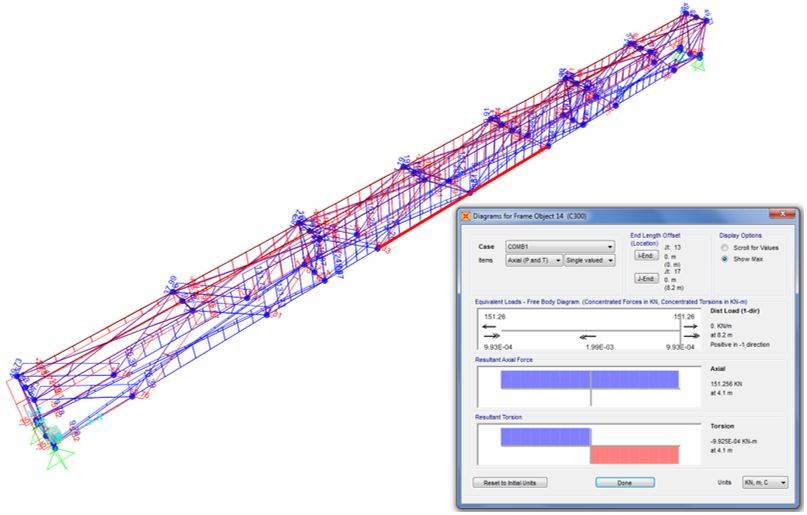Image resolution: width=807 pixels, height=515 pixels.
Task: Click the highlighted red frame member in the model
Action: pyautogui.click(x=463, y=197)
